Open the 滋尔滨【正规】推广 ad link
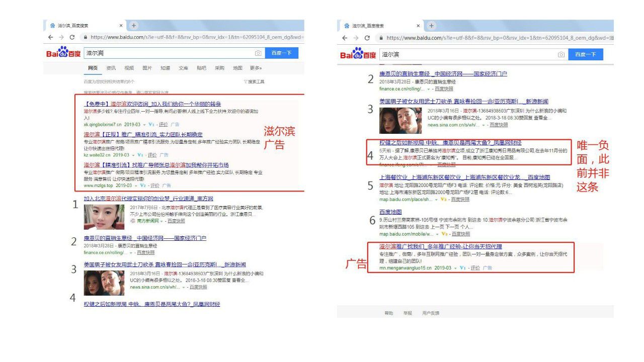The width and height of the screenshot is (644, 362). point(143,135)
